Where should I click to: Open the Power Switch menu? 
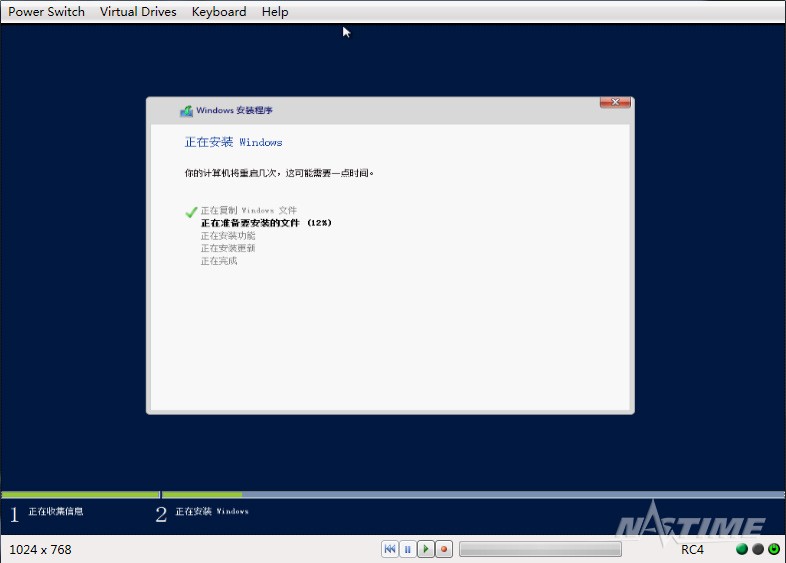[x=46, y=12]
